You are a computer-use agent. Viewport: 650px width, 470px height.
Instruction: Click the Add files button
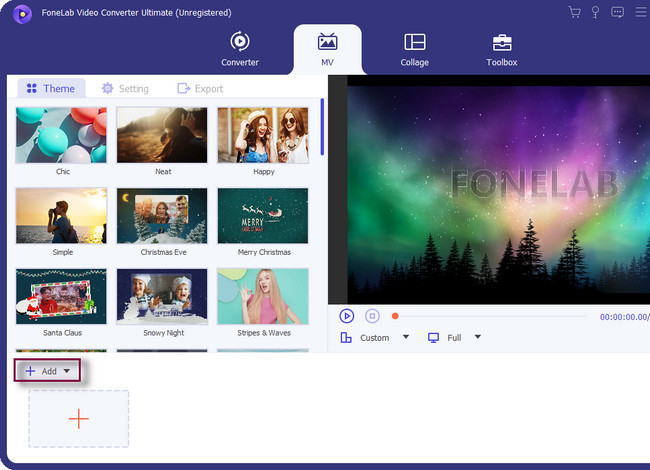point(41,371)
